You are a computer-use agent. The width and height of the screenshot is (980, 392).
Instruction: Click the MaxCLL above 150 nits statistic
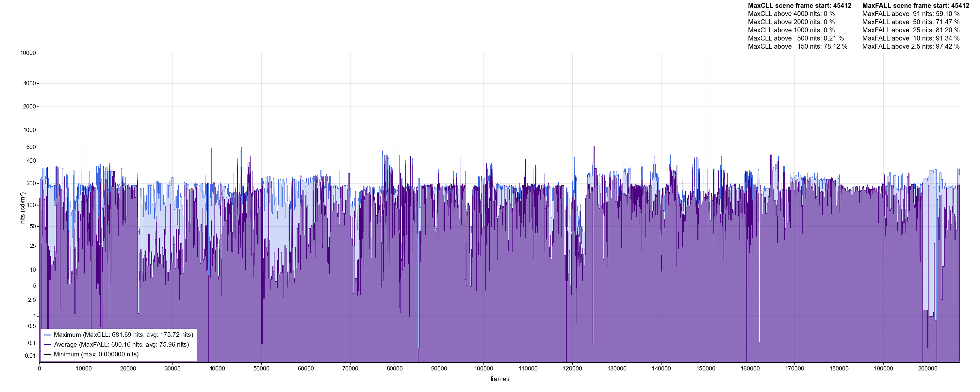pos(797,46)
